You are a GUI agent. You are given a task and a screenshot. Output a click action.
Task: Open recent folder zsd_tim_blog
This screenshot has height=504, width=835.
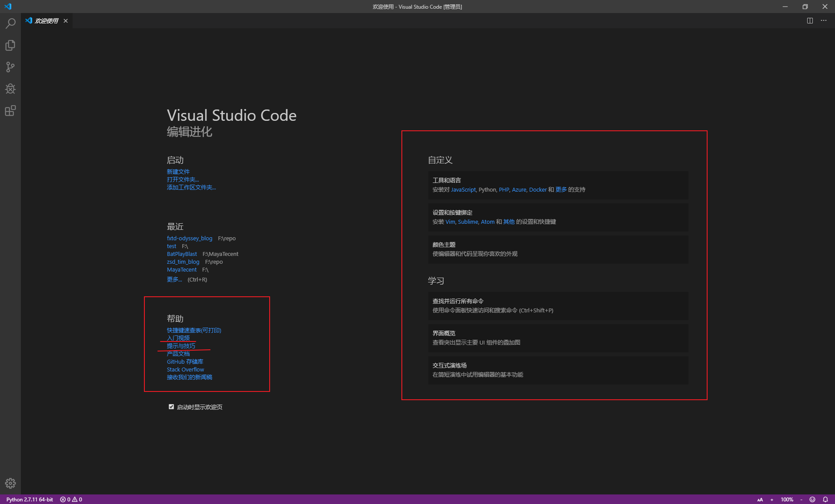(x=183, y=262)
